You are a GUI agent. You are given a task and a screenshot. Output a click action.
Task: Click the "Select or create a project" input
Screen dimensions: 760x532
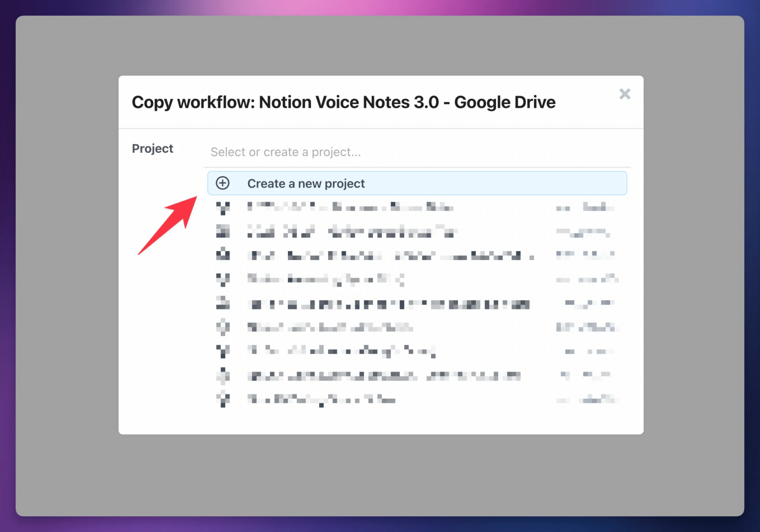[x=418, y=152]
